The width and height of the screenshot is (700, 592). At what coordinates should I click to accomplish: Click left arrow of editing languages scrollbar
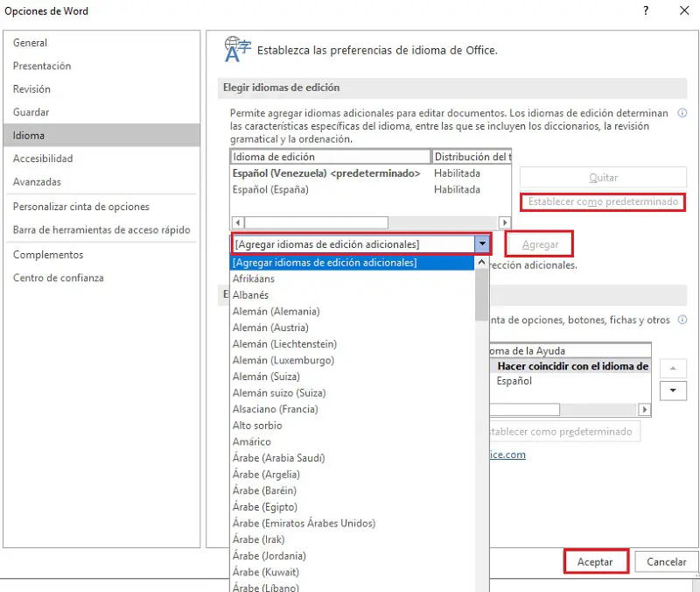tap(237, 222)
